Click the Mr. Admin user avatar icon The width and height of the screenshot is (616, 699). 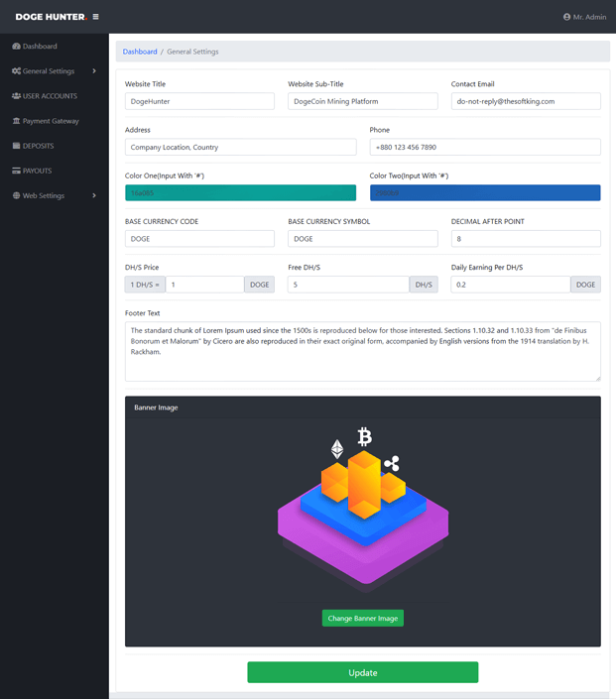click(x=566, y=17)
